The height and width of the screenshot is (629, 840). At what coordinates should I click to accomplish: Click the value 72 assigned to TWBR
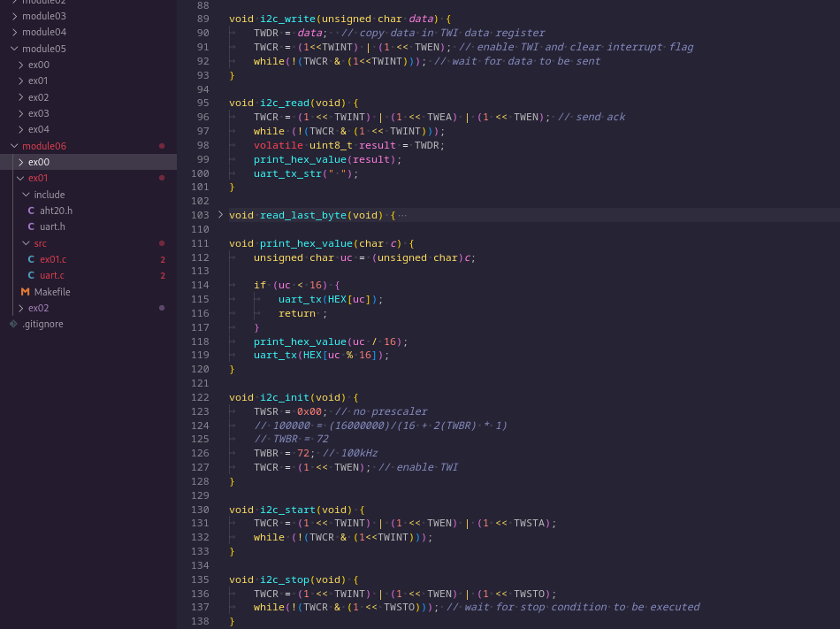303,453
